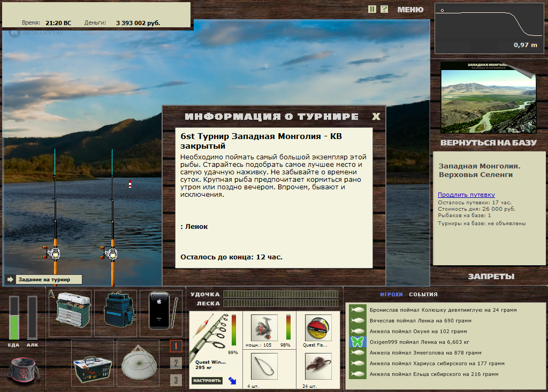This screenshot has width=548, height=392.
Task: Select the fishing line spool slot
Action: 318,328
